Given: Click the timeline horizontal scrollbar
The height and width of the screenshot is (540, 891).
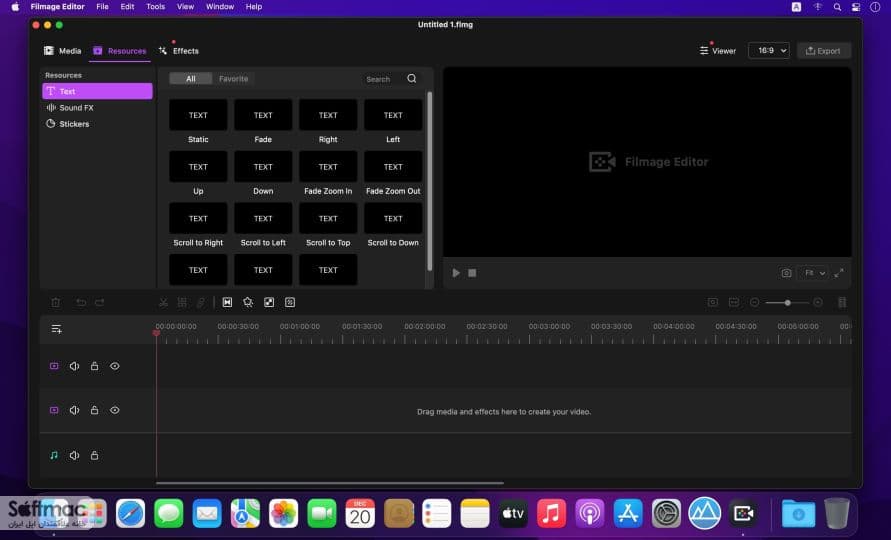Looking at the screenshot, I should (x=330, y=483).
